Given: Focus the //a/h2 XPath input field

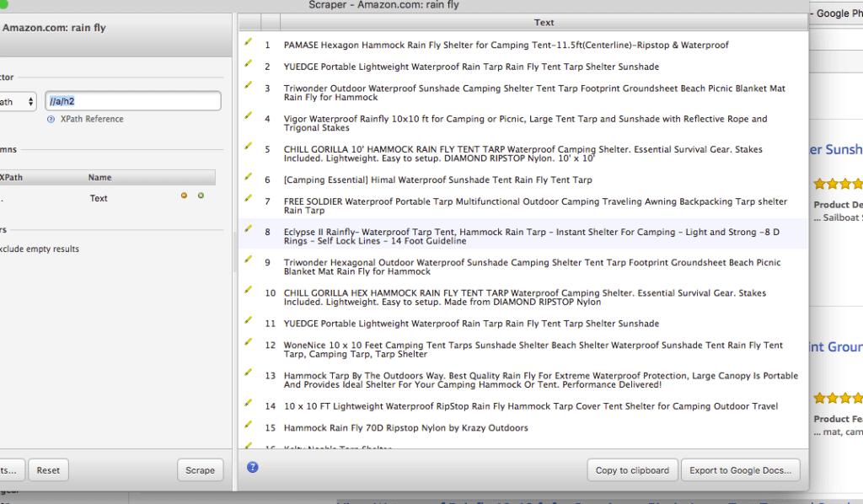Looking at the screenshot, I should pyautogui.click(x=133, y=101).
